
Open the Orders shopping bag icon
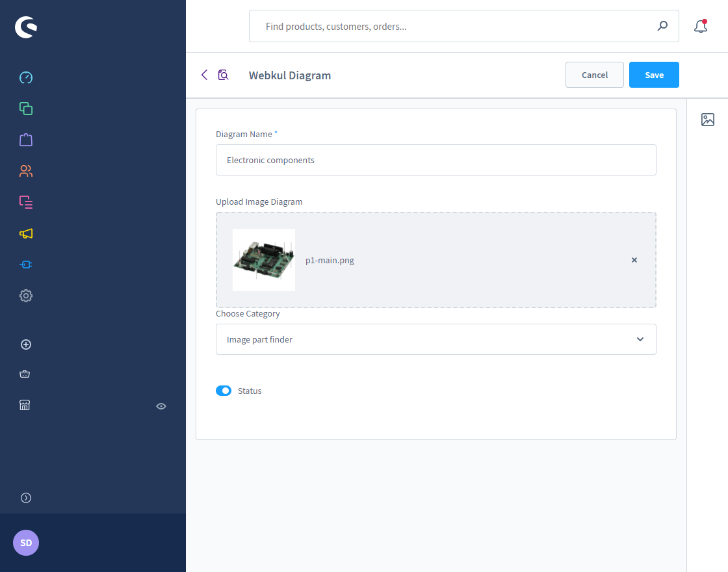coord(26,140)
